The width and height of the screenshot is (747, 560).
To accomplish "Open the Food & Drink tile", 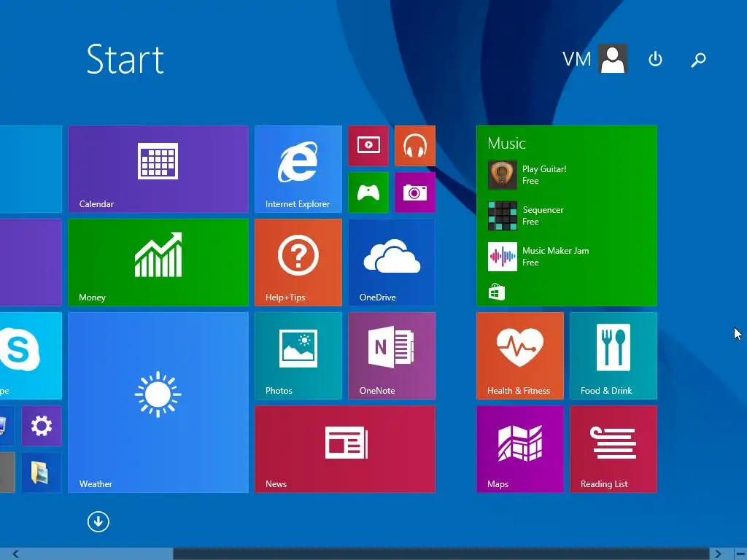I will [x=613, y=356].
